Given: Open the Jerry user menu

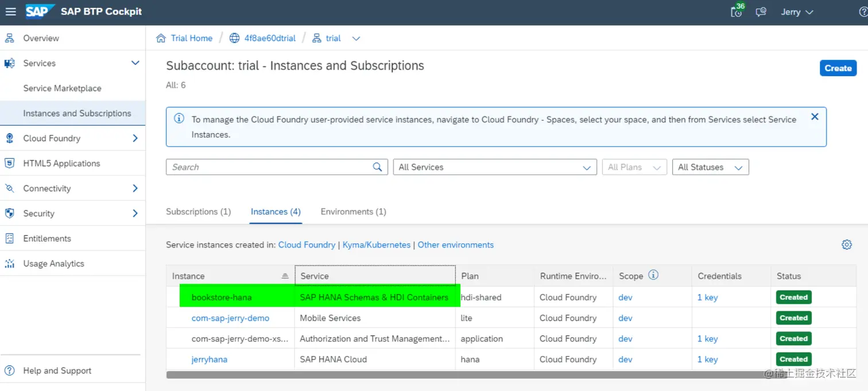Looking at the screenshot, I should [x=797, y=12].
